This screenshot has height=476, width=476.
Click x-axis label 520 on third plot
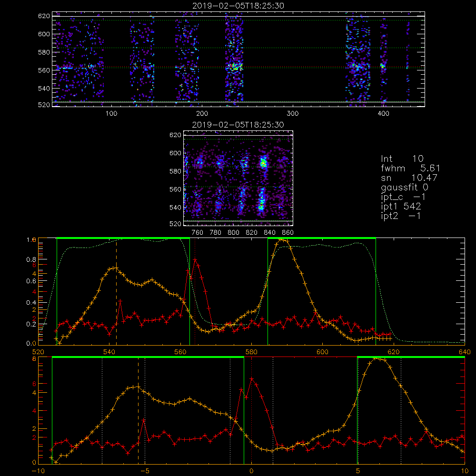click(x=38, y=352)
